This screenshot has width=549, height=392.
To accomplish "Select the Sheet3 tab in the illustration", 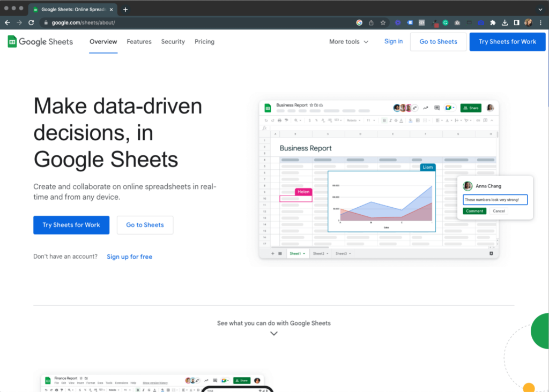I will coord(343,253).
